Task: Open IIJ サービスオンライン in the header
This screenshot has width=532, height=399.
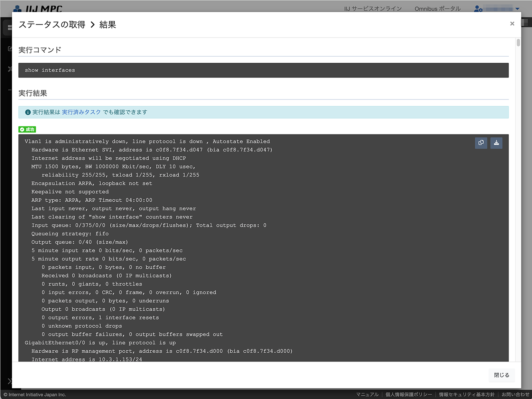Action: pyautogui.click(x=373, y=9)
